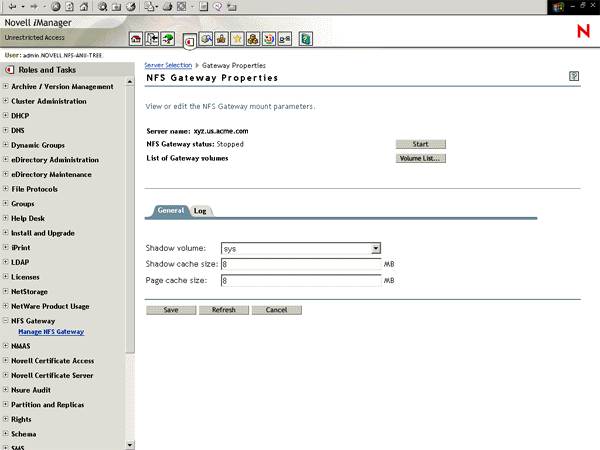The image size is (600, 450).
Task: Click the Start gateway button
Action: pyautogui.click(x=421, y=144)
